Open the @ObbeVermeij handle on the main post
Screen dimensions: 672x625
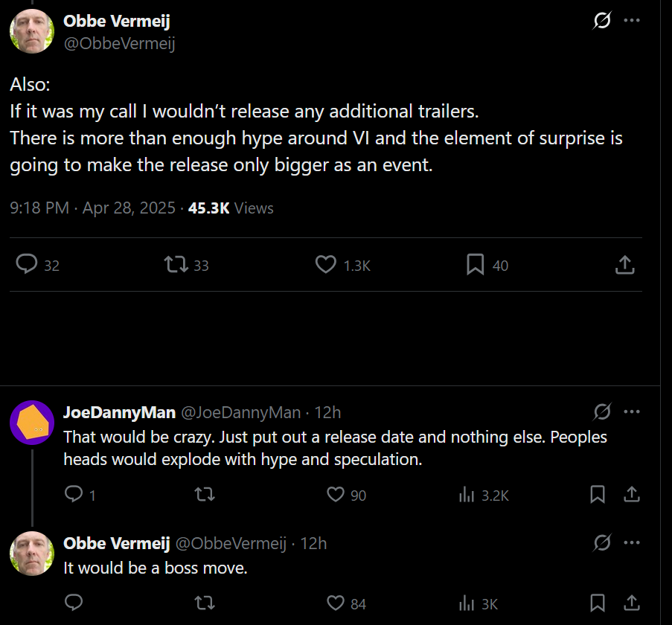pyautogui.click(x=119, y=43)
